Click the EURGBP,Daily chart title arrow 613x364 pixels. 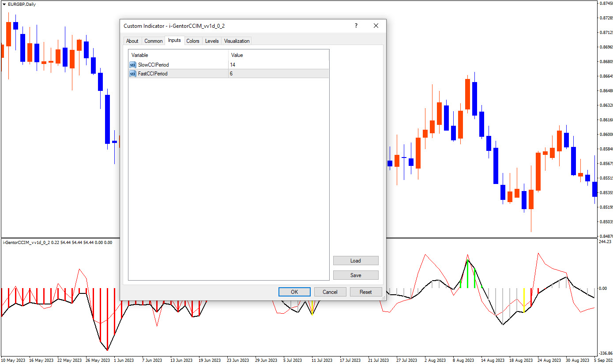(4, 4)
